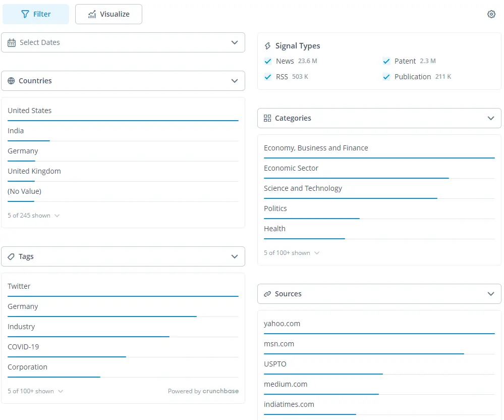Viewport: 504px width, 420px height.
Task: Click the link icon beside Sources
Action: 267,294
